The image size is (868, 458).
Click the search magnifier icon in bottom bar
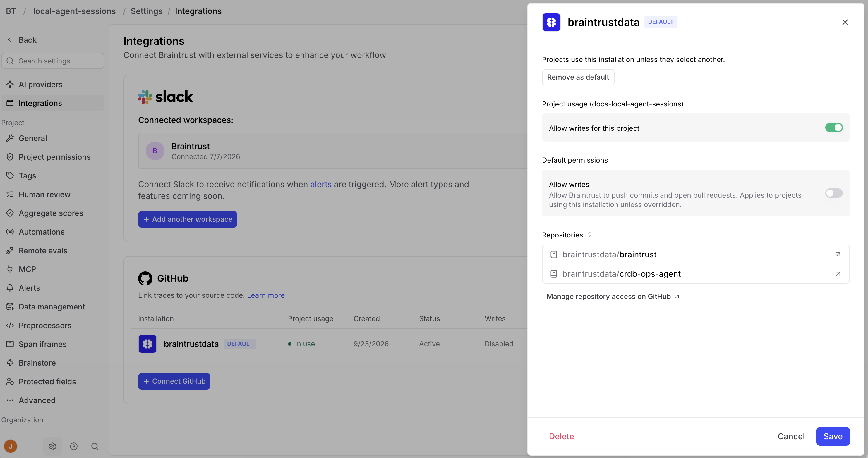(x=95, y=446)
